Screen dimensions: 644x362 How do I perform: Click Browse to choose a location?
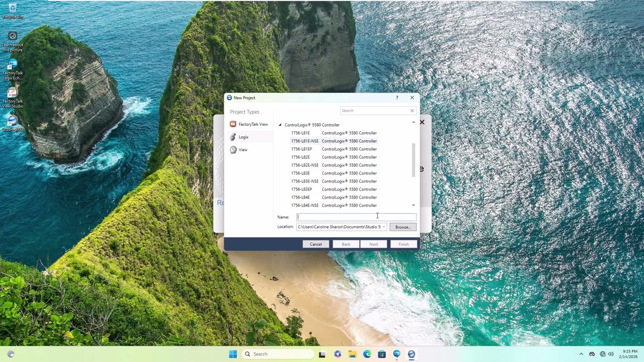click(x=403, y=227)
